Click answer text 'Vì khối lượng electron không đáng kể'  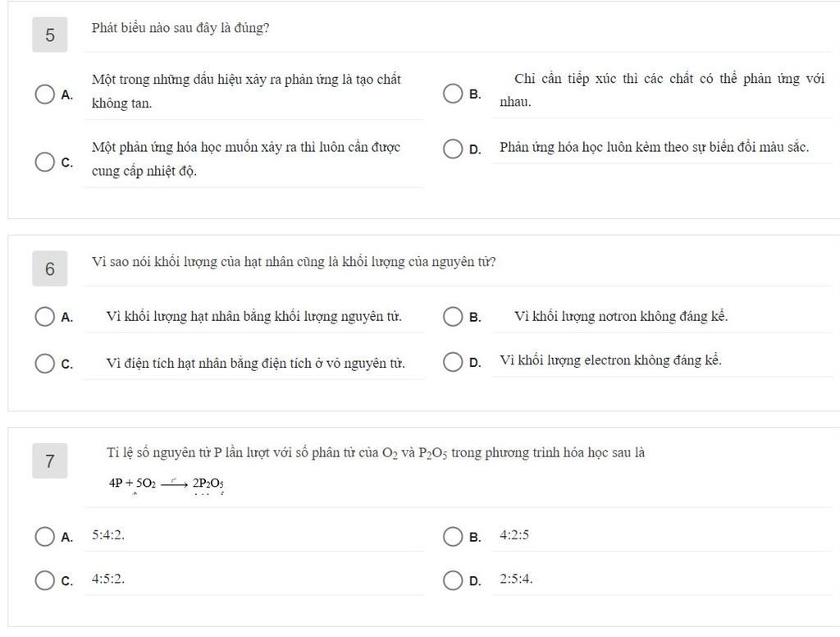coord(610,360)
